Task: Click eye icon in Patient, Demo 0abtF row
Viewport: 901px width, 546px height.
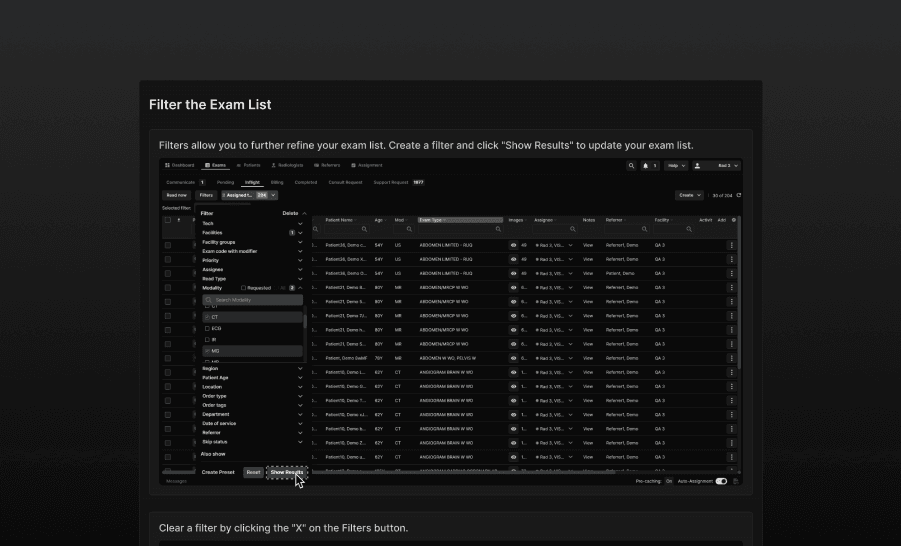Action: click(x=513, y=358)
